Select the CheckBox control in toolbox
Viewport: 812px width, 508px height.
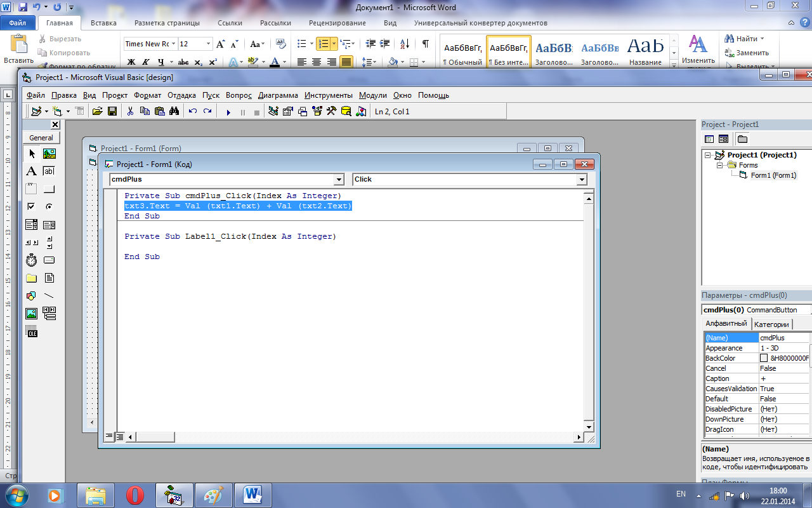[31, 206]
